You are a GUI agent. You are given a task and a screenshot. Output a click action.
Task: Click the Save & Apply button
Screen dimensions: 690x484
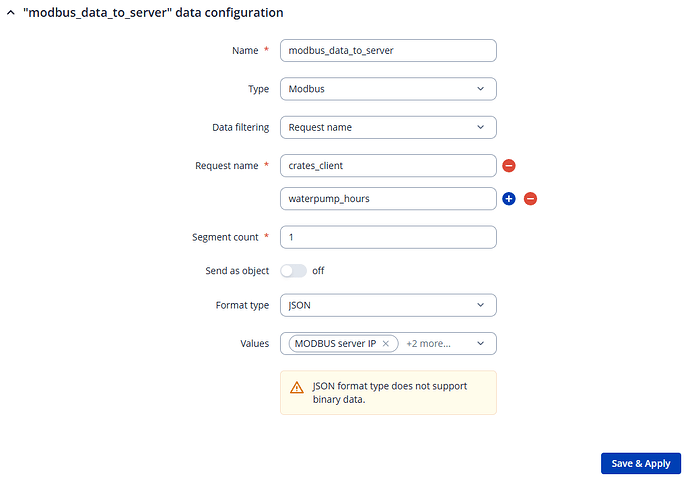pos(640,463)
